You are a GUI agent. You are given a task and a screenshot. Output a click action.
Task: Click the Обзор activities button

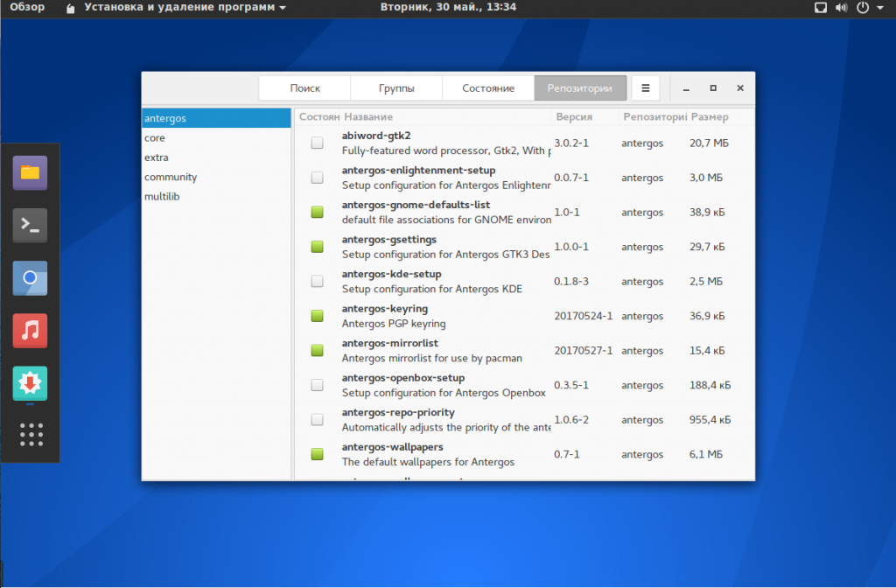26,7
